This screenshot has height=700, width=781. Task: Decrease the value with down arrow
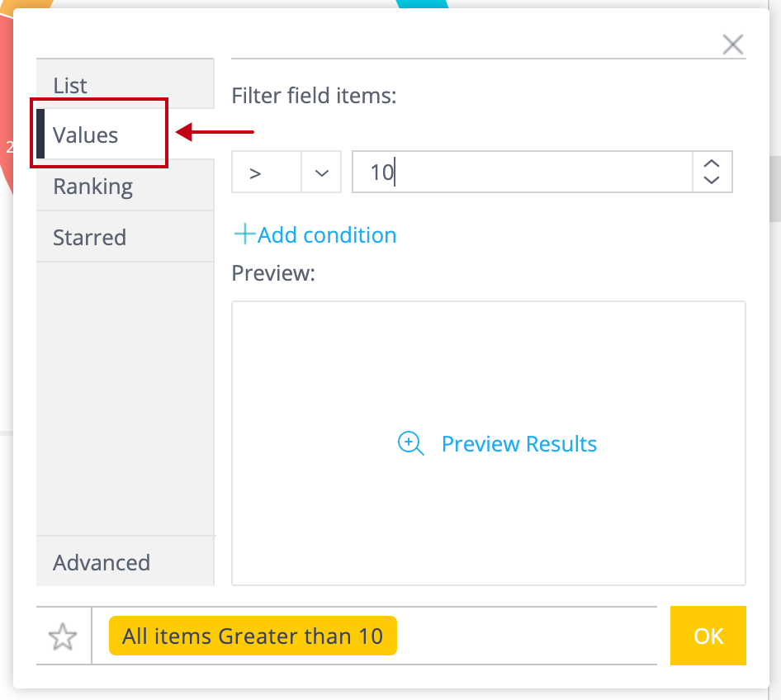(x=712, y=179)
